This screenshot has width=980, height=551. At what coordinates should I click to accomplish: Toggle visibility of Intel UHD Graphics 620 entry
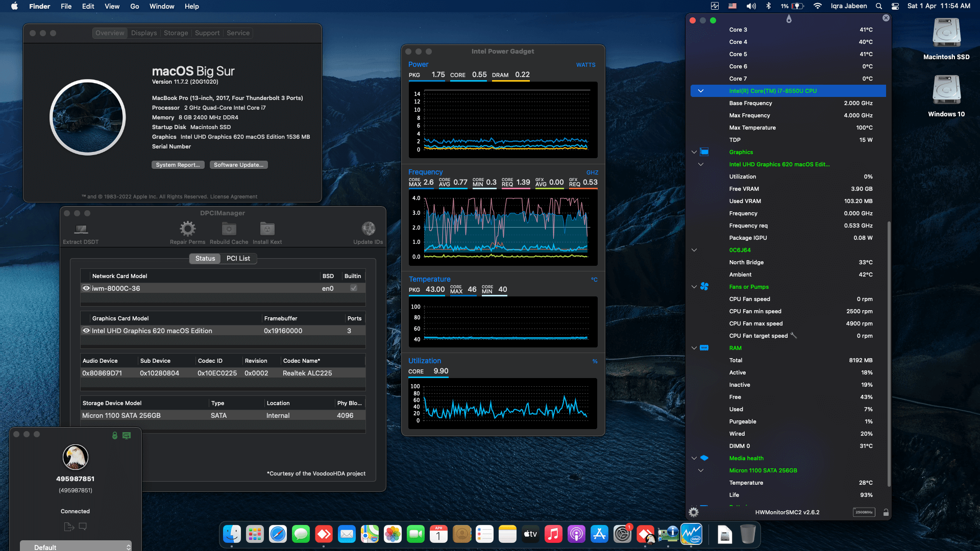pos(86,331)
